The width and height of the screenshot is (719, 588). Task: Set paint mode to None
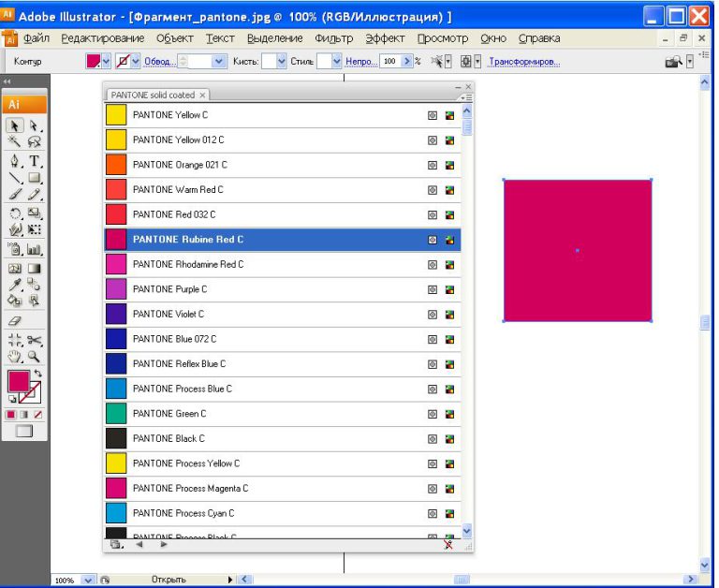tap(38, 415)
